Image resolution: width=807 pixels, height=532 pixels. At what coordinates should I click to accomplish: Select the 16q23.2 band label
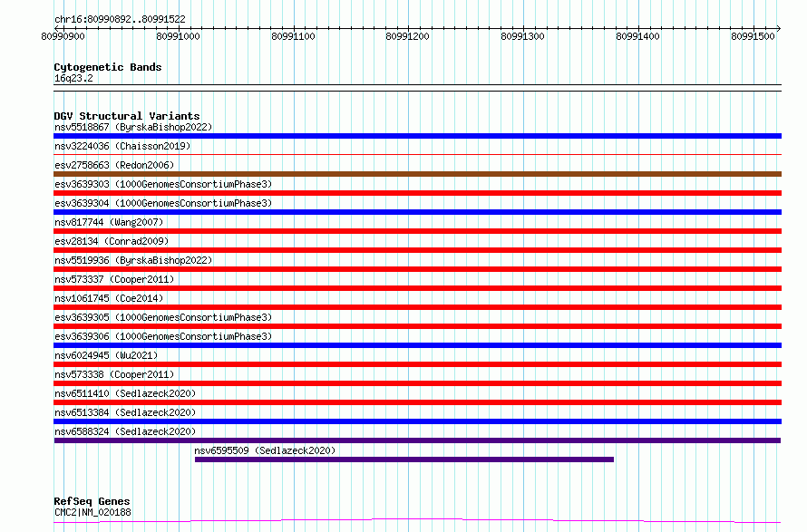[73, 78]
